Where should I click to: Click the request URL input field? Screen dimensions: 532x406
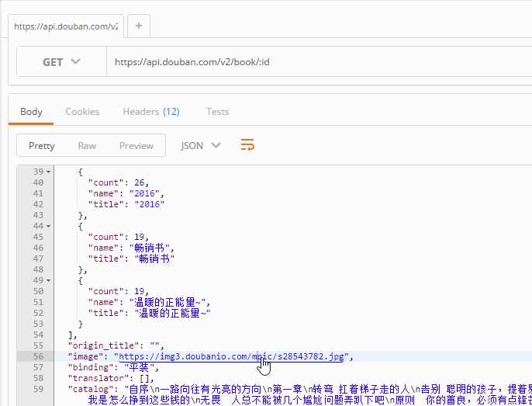(x=310, y=62)
